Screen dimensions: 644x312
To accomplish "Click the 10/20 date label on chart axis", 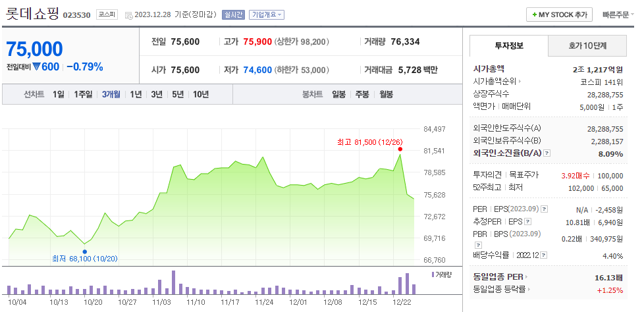I will point(93,302).
